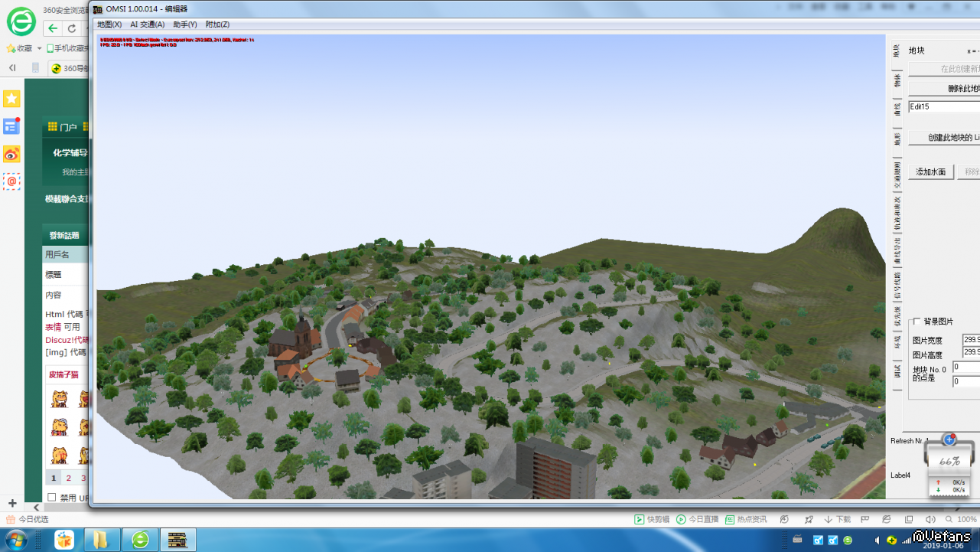980x552 pixels.
Task: Toggle browser sound speaker icon in status bar
Action: tap(930, 519)
